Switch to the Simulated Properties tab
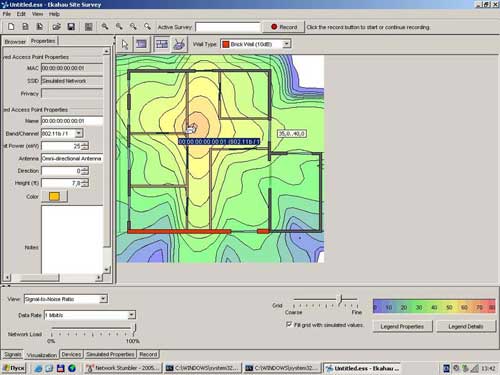This screenshot has width=500, height=375. (110, 354)
